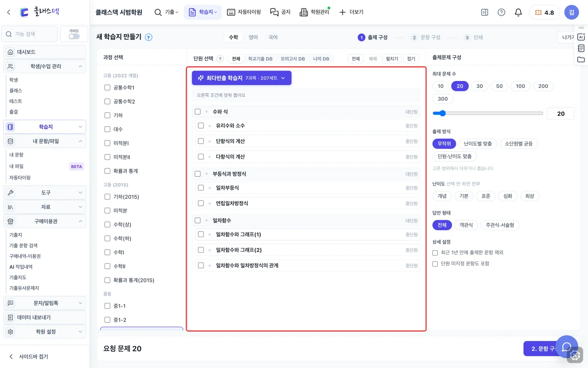
Task: Enable 단원 미지정 문항도 포함
Action: [435, 264]
